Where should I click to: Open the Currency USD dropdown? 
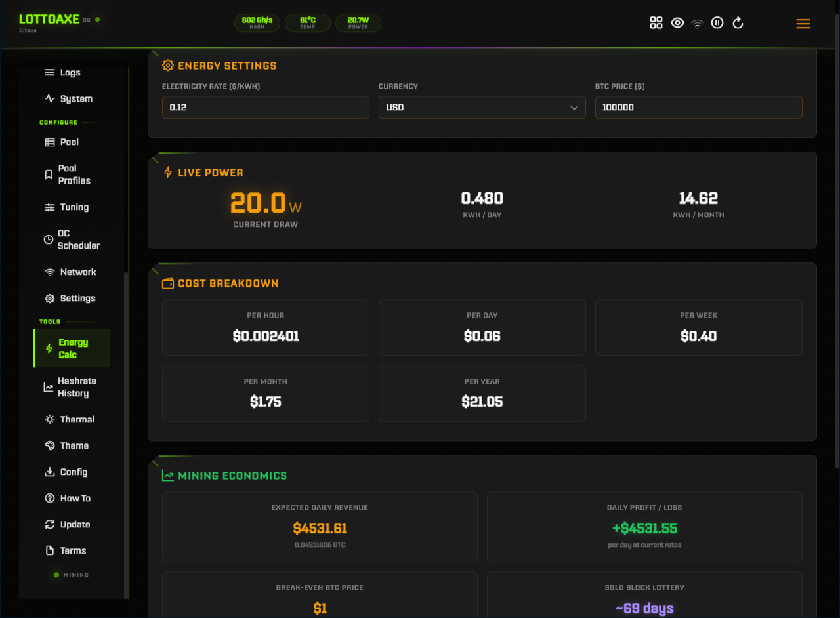point(482,108)
